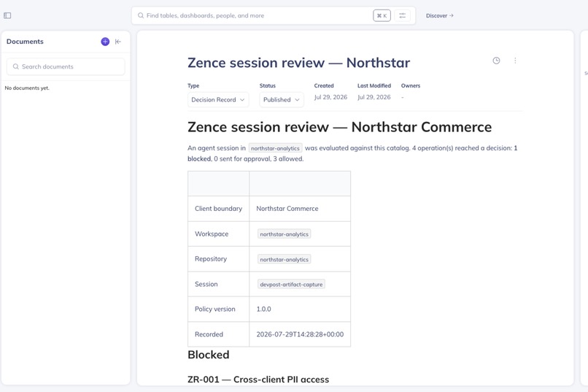The width and height of the screenshot is (588, 392).
Task: Click the Recorded row label
Action: click(x=209, y=334)
